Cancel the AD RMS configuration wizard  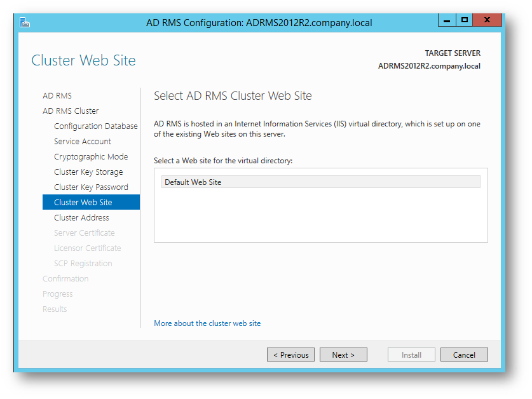[x=464, y=355]
